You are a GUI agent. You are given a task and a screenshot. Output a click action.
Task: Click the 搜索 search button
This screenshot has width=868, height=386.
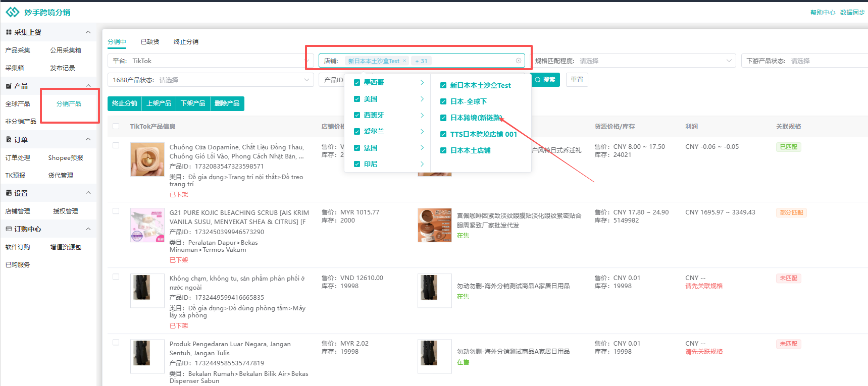point(545,80)
